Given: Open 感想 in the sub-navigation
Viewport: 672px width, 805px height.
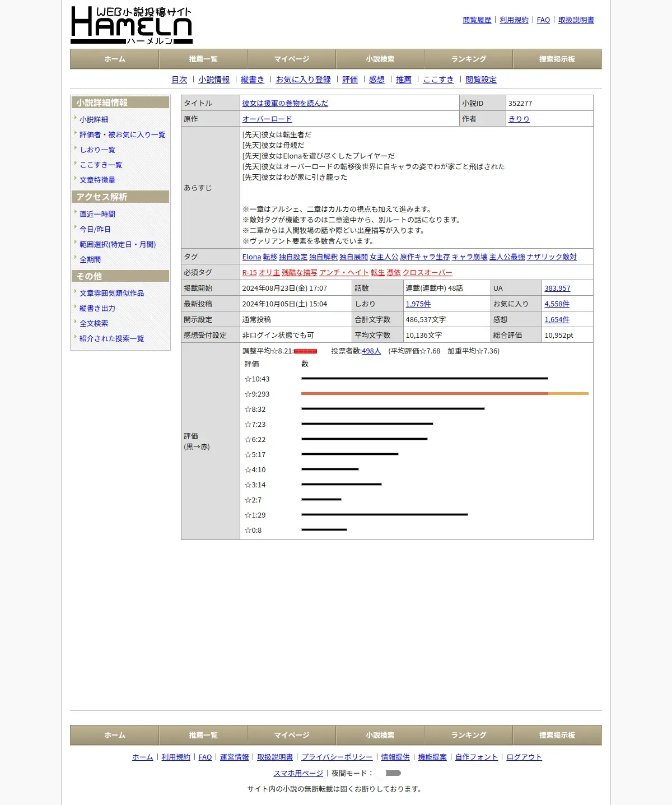Looking at the screenshot, I should 377,80.
